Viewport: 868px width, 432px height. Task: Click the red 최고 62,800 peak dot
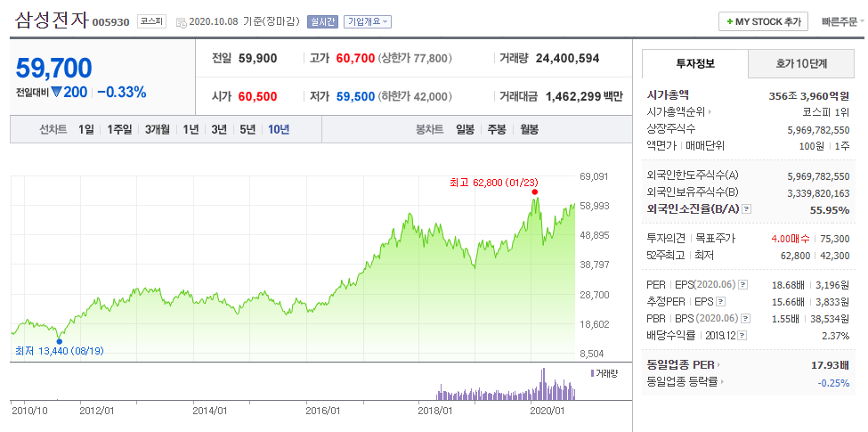pyautogui.click(x=534, y=192)
